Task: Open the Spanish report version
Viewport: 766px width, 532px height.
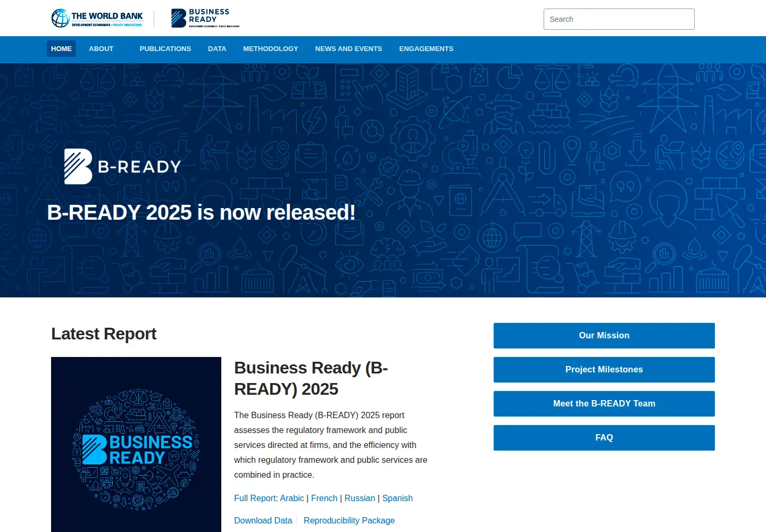Action: [x=397, y=498]
